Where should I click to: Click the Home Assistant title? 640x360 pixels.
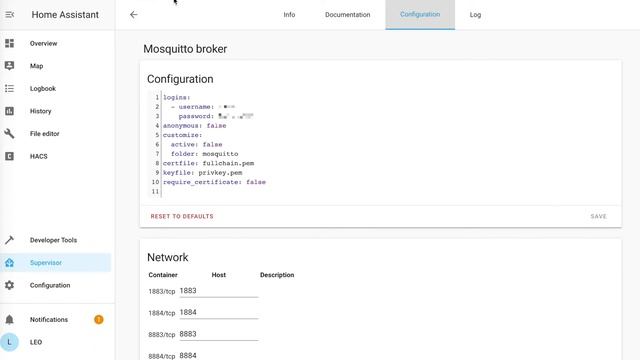pyautogui.click(x=65, y=15)
